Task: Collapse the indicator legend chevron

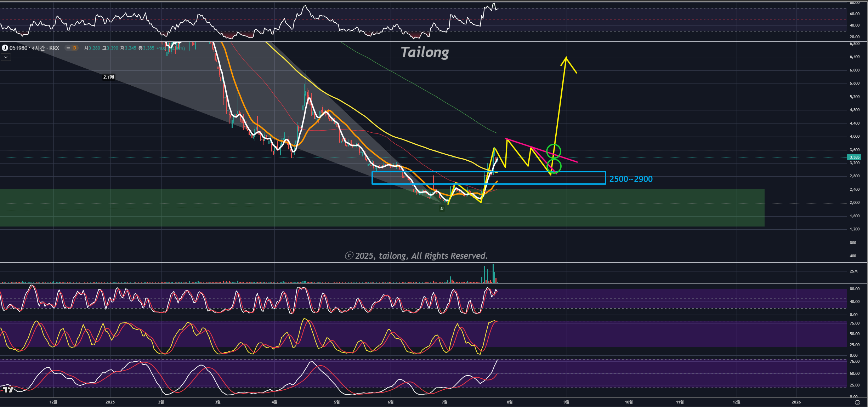Action: (6, 57)
